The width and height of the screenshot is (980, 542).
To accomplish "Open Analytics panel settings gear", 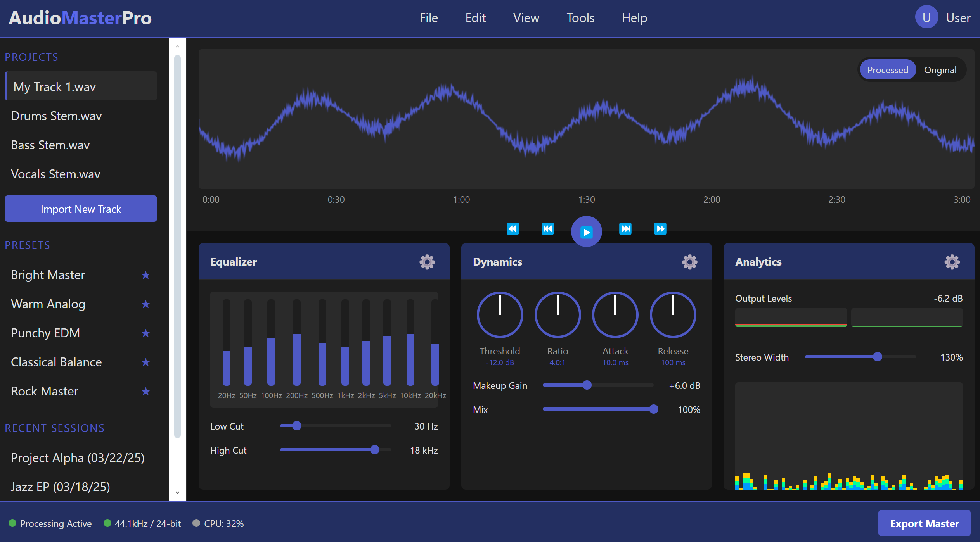I will tap(952, 262).
